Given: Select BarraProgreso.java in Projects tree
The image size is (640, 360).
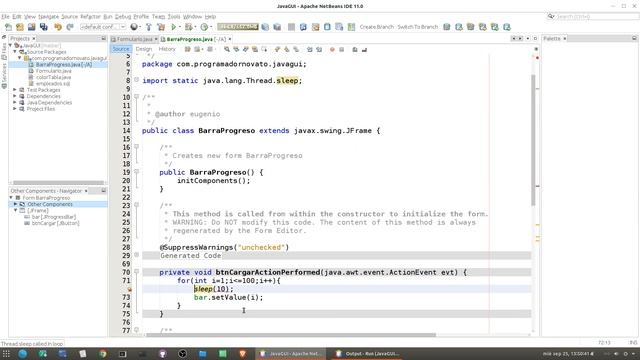Looking at the screenshot, I should (x=63, y=64).
